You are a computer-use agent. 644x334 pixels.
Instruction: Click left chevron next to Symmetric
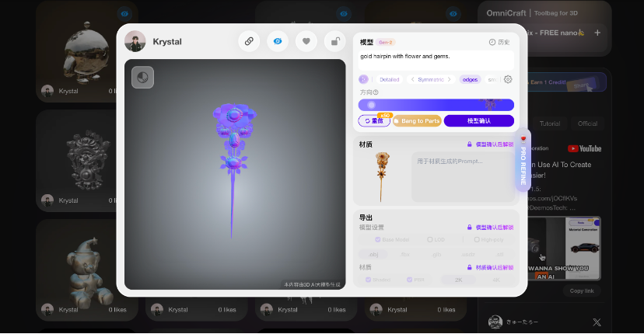point(412,79)
